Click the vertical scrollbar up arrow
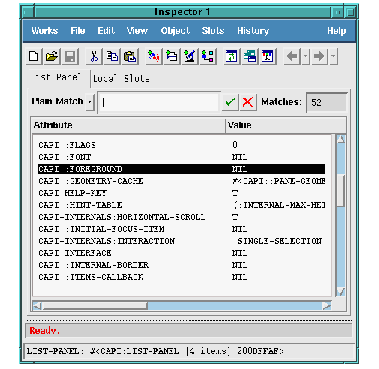The height and width of the screenshot is (369, 379). [x=340, y=140]
